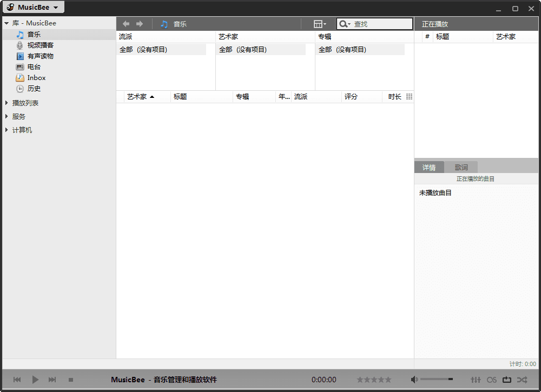Sort track list by 艺术家 column
This screenshot has width=541, height=392.
(x=147, y=97)
